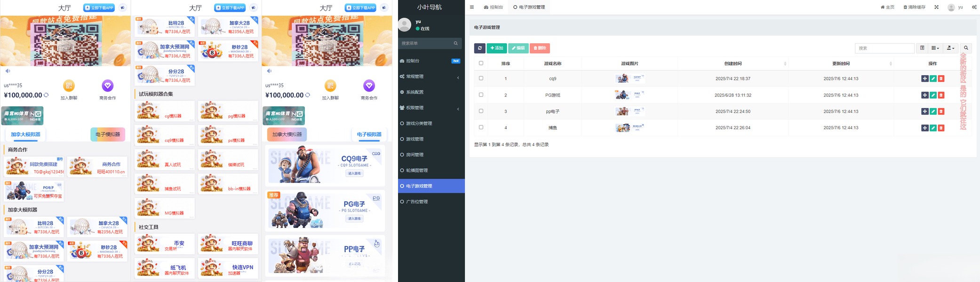Tap the purple 商务合作 icon in the right lobby
This screenshot has width=980, height=282.
click(369, 86)
